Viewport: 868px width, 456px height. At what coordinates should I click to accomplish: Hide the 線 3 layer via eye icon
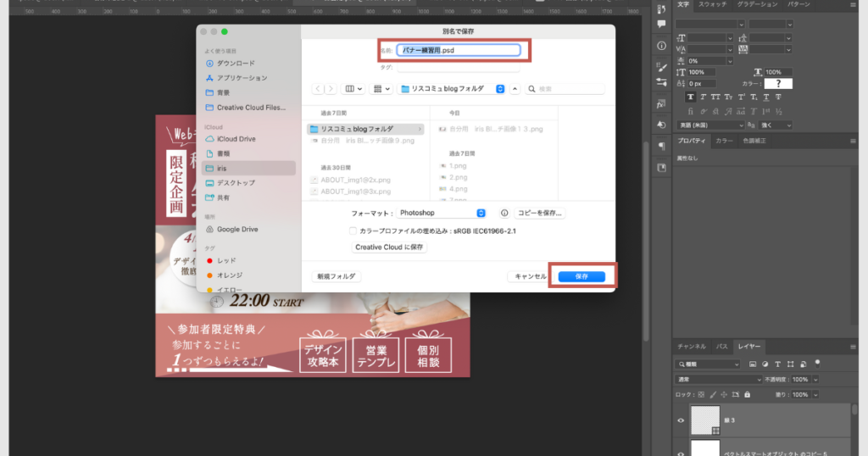681,420
